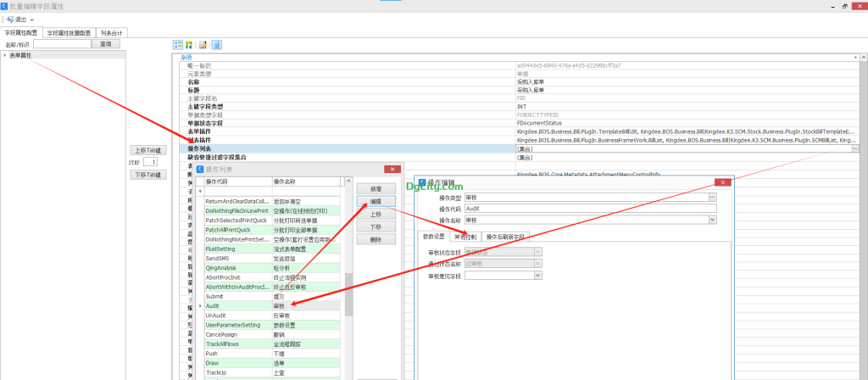Click the 编辑 button in operation list
868x380 pixels.
376,201
